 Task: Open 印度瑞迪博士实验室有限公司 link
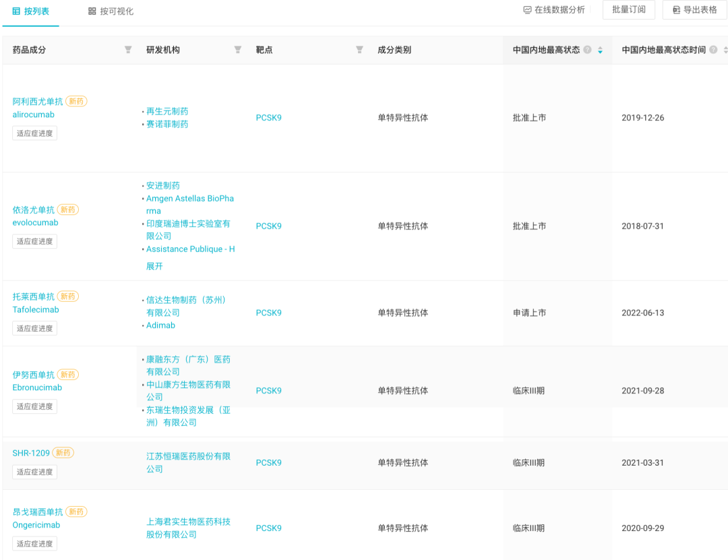(x=188, y=230)
